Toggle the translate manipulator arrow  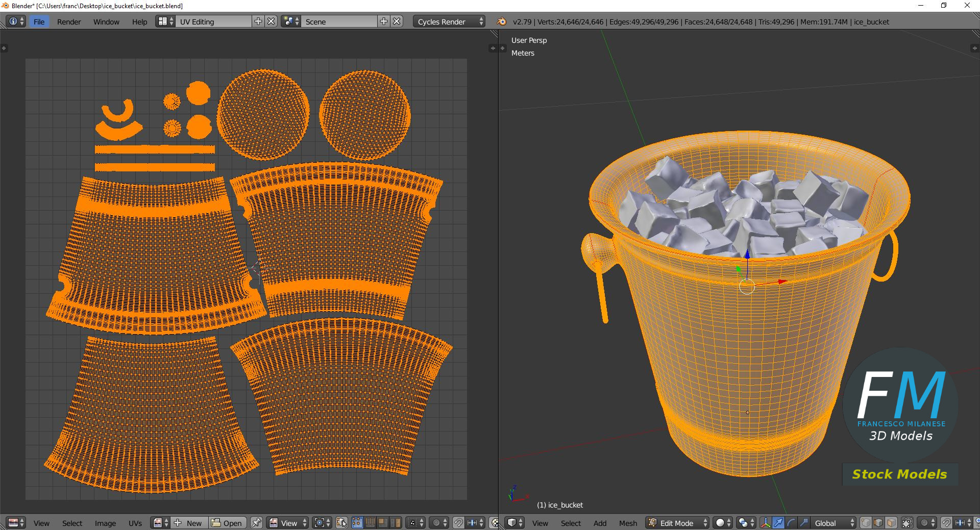click(778, 523)
